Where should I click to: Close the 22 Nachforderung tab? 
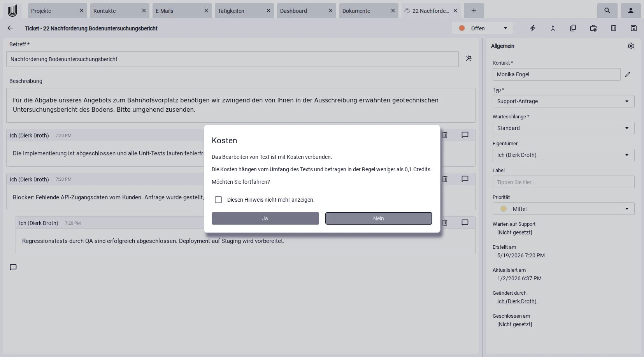(x=455, y=11)
